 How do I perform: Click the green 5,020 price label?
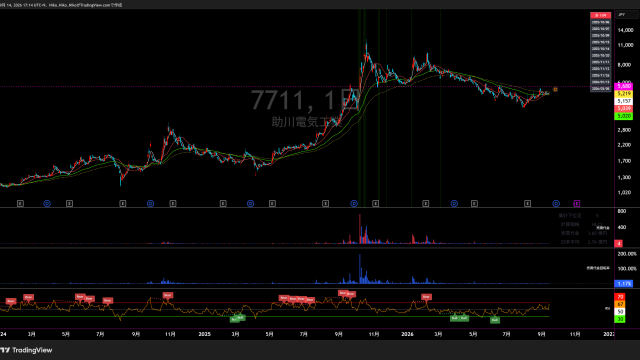[624, 116]
